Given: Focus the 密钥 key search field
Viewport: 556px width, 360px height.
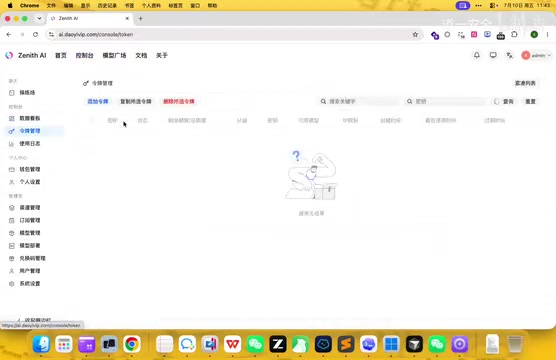Looking at the screenshot, I should pos(446,101).
